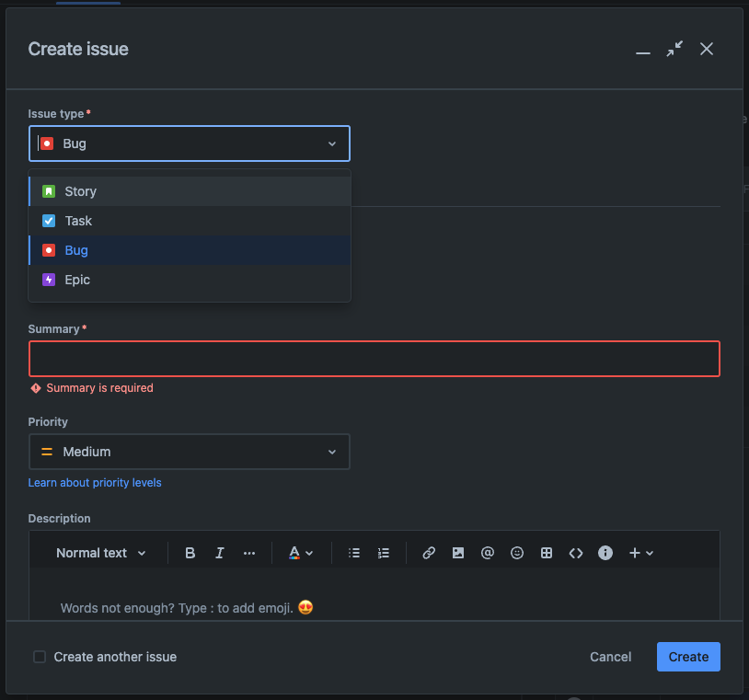Enable the Create another issue checkbox
This screenshot has width=749, height=700.
pyautogui.click(x=40, y=657)
